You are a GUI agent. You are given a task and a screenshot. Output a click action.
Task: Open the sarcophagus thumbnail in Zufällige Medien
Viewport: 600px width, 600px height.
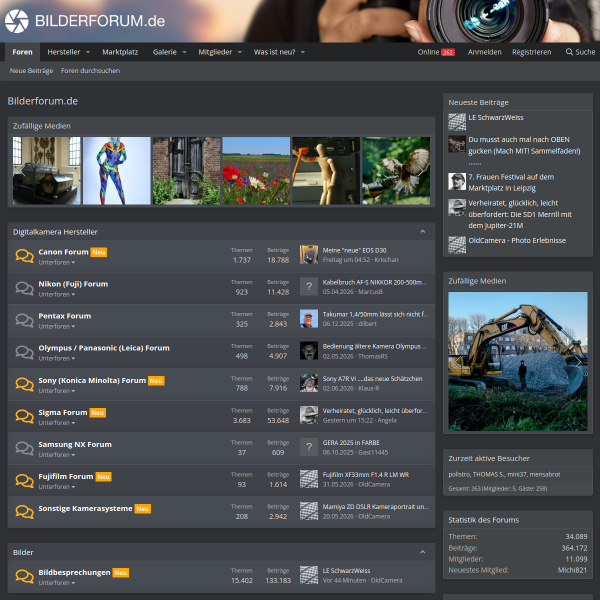47,171
